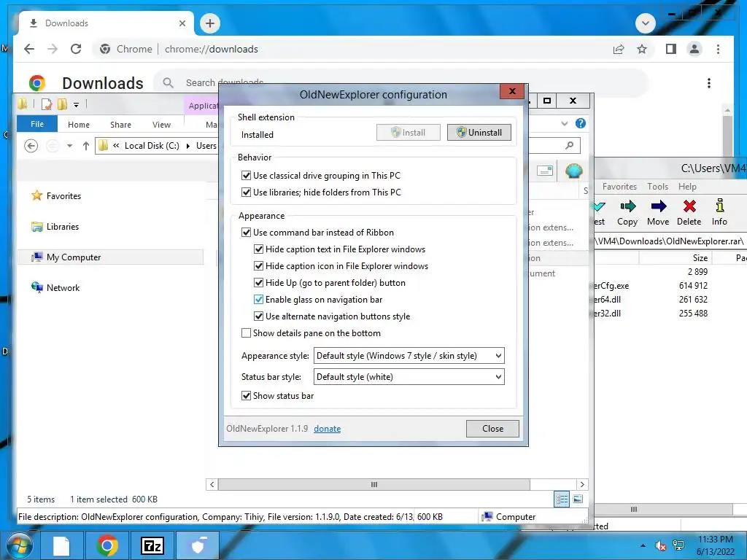Image resolution: width=747 pixels, height=560 pixels.
Task: Switch Explorer to large icons view
Action: tap(578, 499)
